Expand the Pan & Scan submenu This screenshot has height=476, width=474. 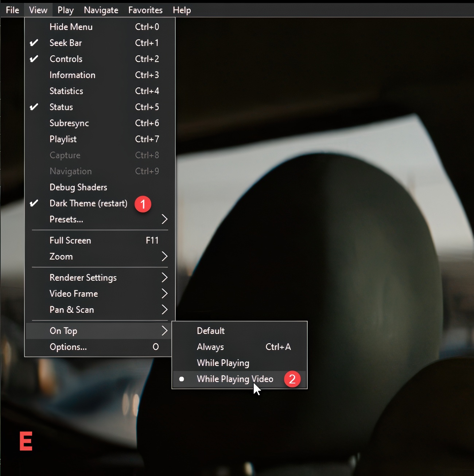100,310
